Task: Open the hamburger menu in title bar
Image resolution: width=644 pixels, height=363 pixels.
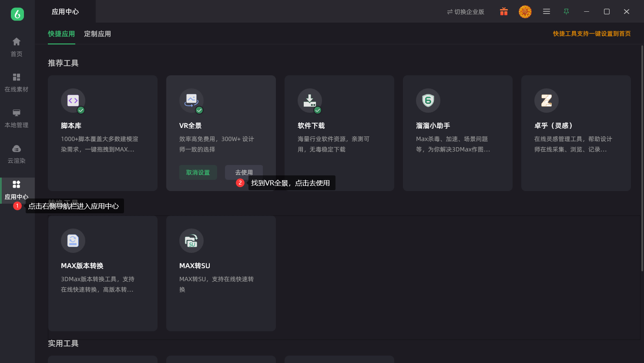Action: 547,12
